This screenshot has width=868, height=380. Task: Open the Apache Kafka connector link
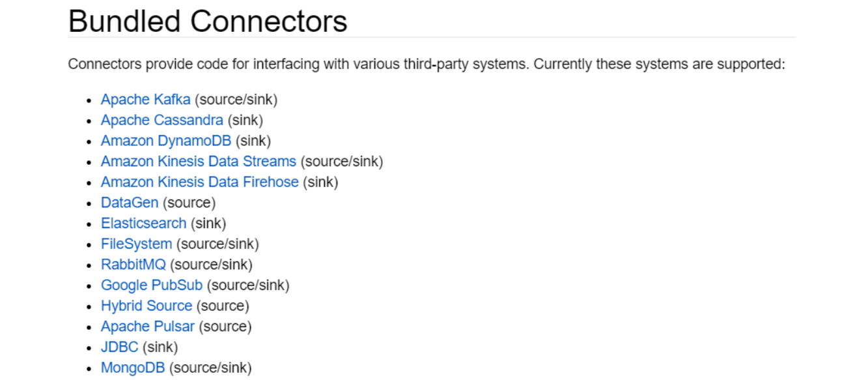(145, 100)
